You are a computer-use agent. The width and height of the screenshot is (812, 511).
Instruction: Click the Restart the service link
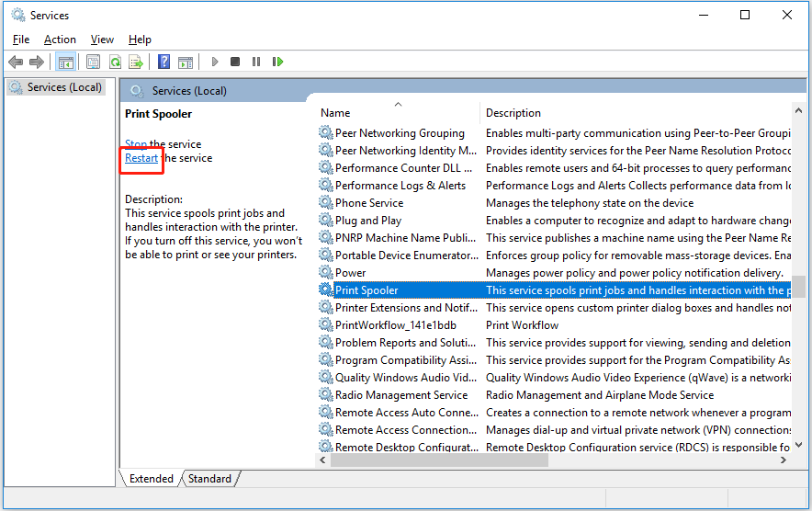[x=141, y=158]
